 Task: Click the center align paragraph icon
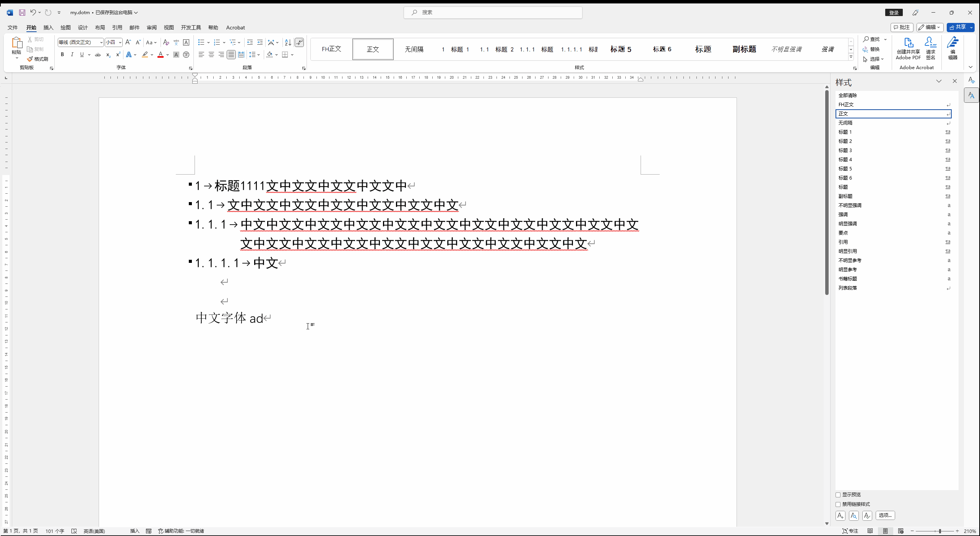[211, 55]
